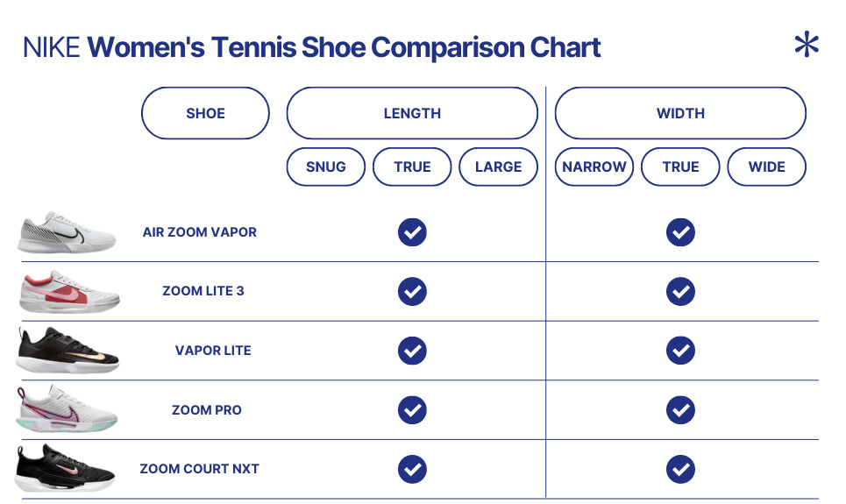Screen dimensions: 846x504
Task: Click the Zoom Pro length checkmark
Action: [412, 410]
